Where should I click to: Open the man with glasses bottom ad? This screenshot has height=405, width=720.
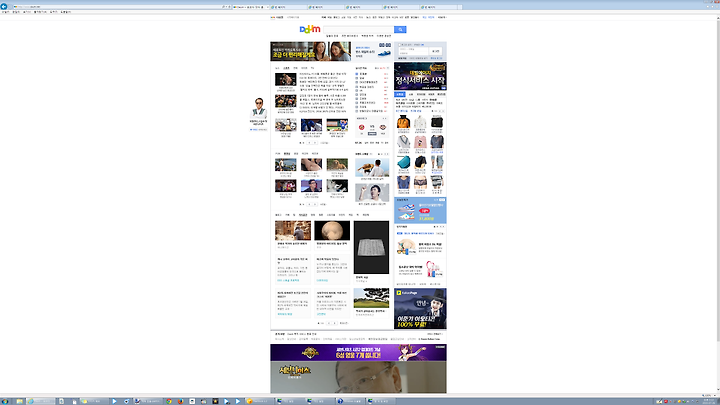tap(358, 377)
